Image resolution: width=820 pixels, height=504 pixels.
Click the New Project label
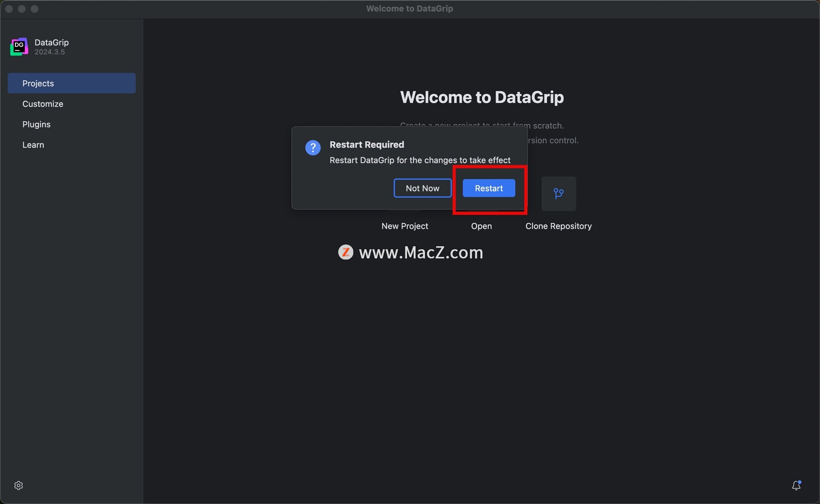pos(404,226)
